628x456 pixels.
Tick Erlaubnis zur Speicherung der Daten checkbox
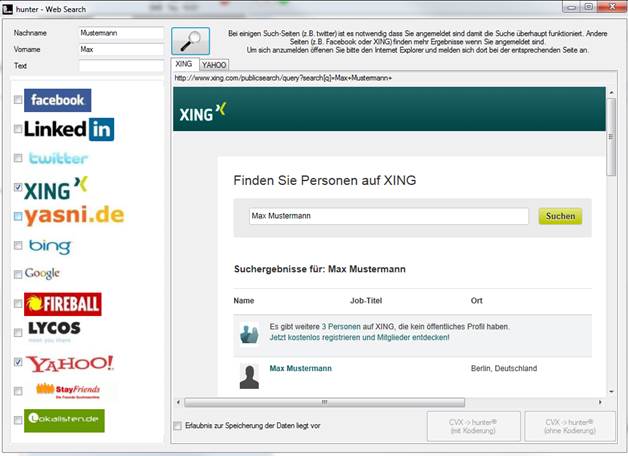pyautogui.click(x=178, y=426)
